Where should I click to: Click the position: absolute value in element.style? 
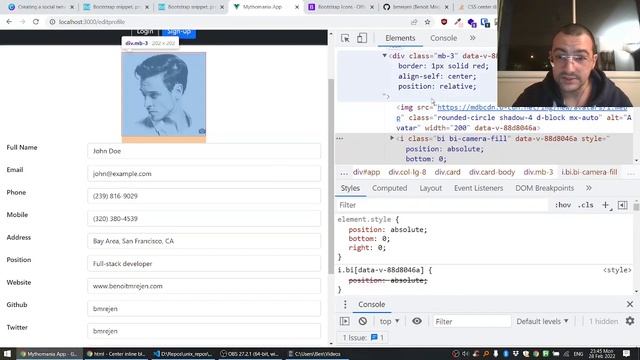pos(409,229)
